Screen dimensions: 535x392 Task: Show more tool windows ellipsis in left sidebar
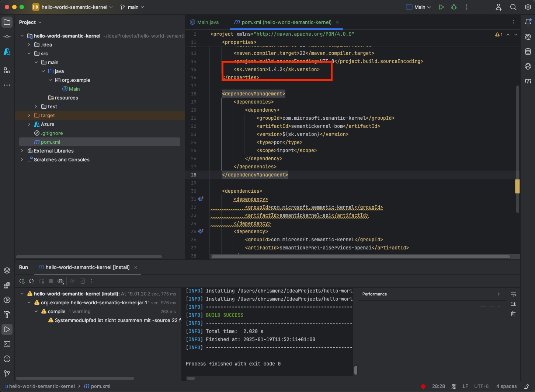click(x=7, y=85)
